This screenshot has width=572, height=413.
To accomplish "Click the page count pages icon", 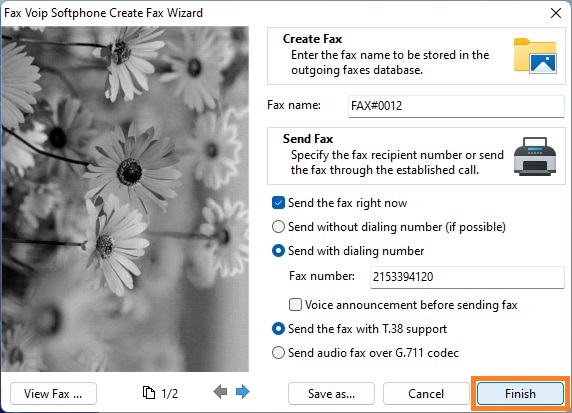I will pyautogui.click(x=148, y=393).
